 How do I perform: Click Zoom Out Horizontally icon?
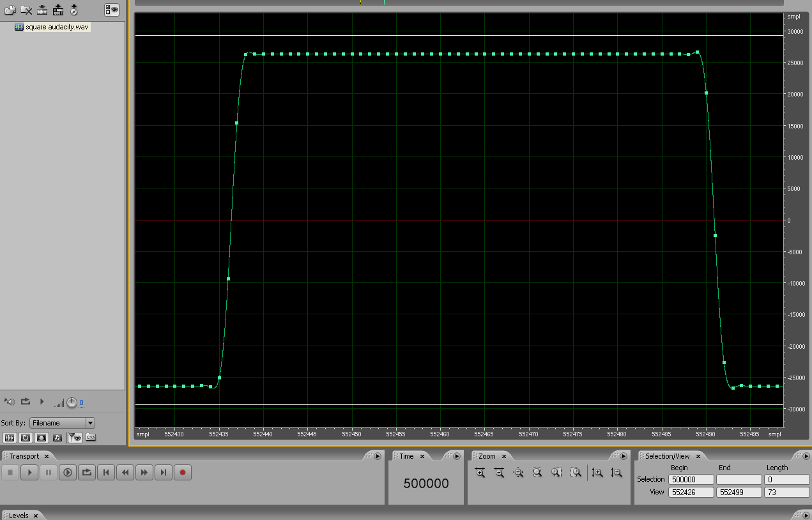(x=499, y=473)
